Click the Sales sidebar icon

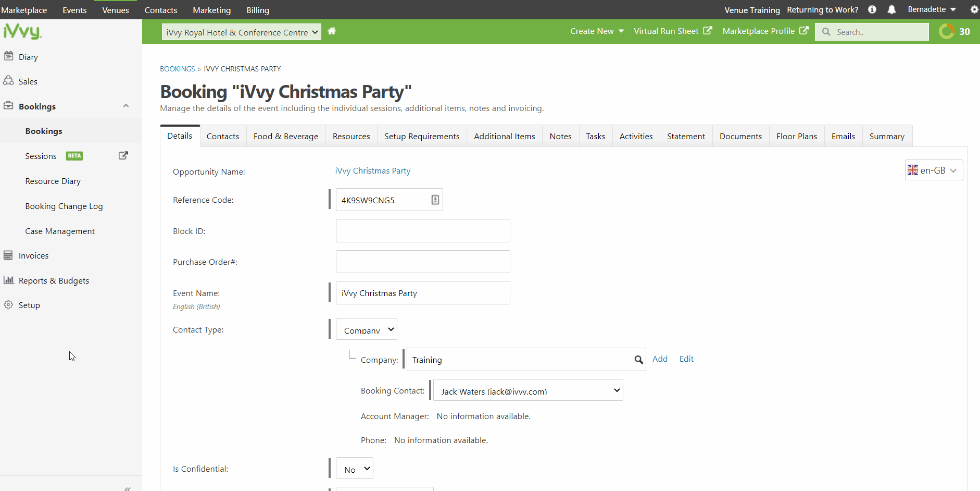(x=8, y=81)
